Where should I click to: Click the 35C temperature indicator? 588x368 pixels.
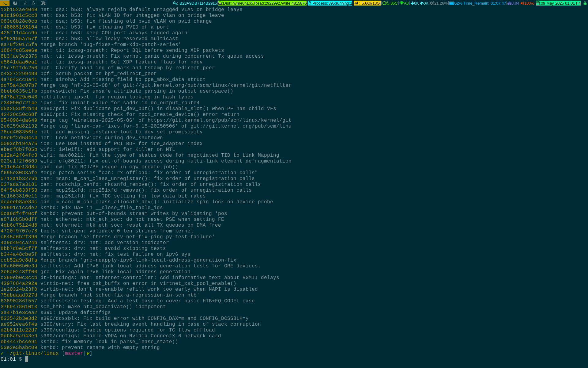pos(390,3)
